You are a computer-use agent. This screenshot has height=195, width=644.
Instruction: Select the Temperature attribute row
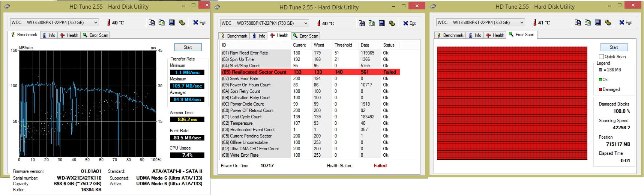[310, 123]
